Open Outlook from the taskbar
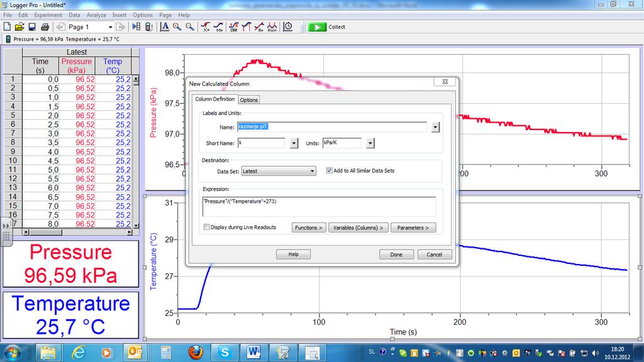 (136, 353)
